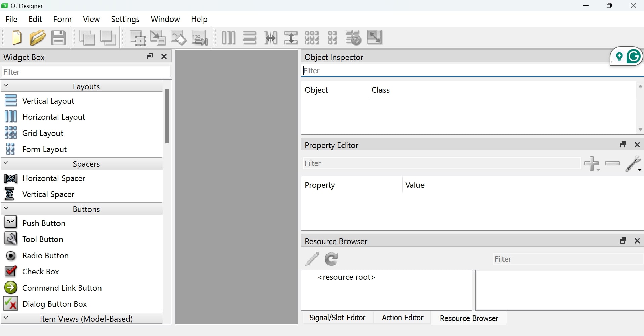Apply Lay Out Vertically to selection
This screenshot has width=644, height=336.
[249, 37]
